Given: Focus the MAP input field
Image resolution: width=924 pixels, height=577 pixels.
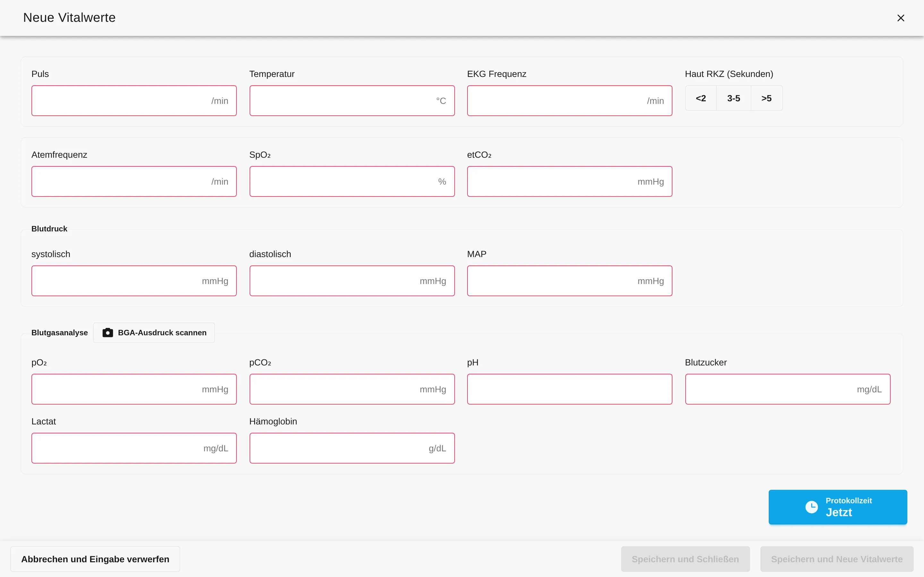Looking at the screenshot, I should [x=570, y=281].
